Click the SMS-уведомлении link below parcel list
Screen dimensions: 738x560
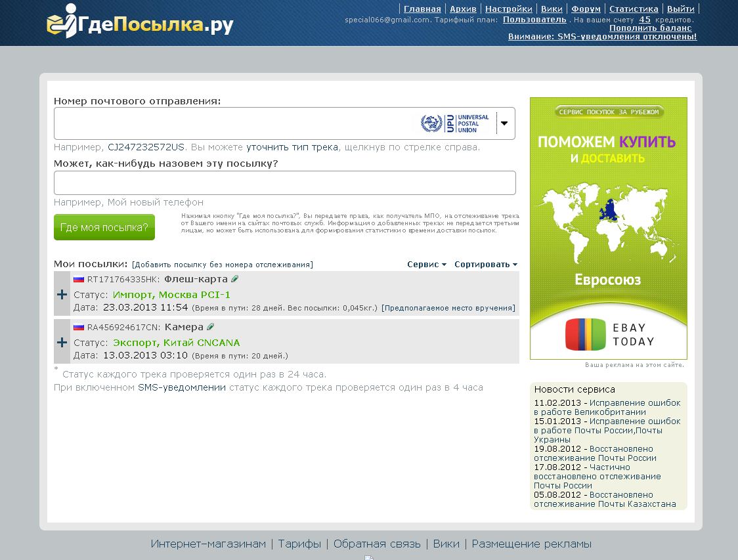182,387
